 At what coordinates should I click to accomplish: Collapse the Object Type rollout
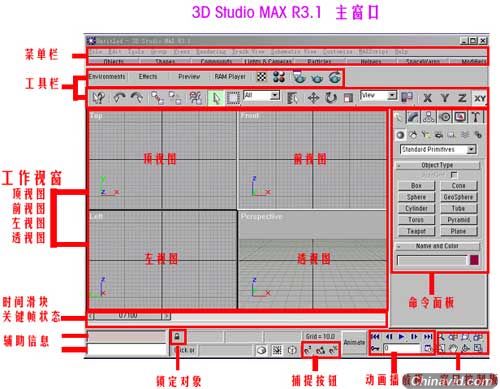click(437, 165)
